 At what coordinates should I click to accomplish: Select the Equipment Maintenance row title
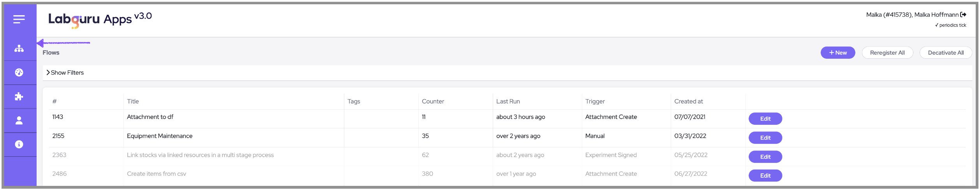click(x=159, y=136)
